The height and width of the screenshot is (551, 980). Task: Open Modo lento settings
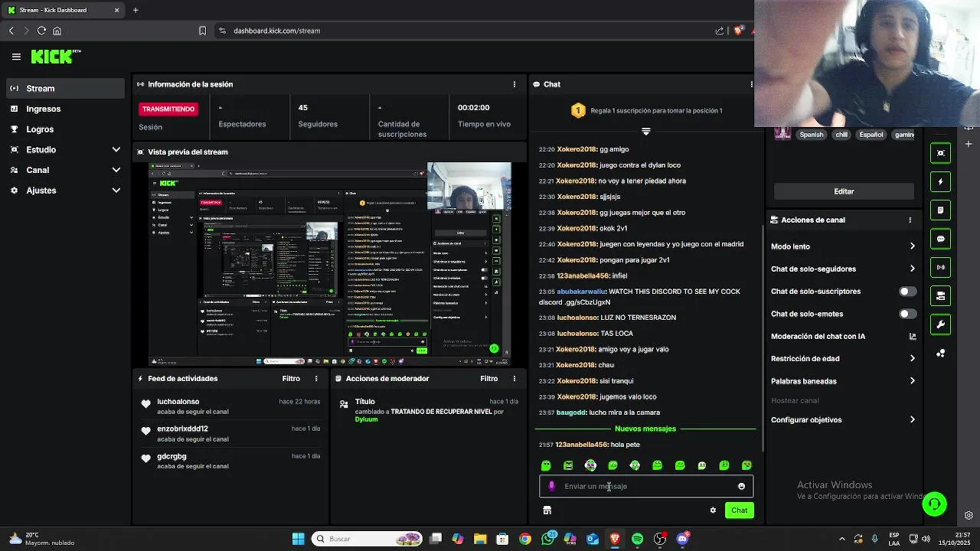[x=843, y=246]
